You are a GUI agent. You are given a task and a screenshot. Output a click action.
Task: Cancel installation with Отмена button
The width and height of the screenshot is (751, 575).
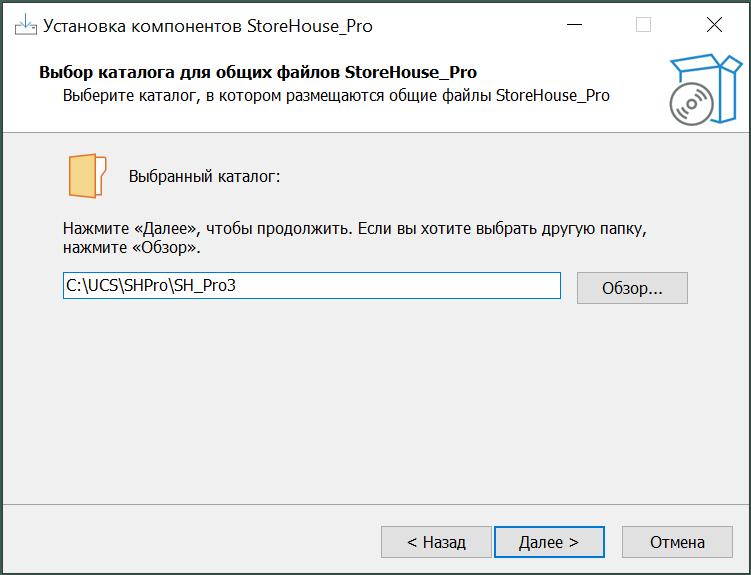coord(677,542)
